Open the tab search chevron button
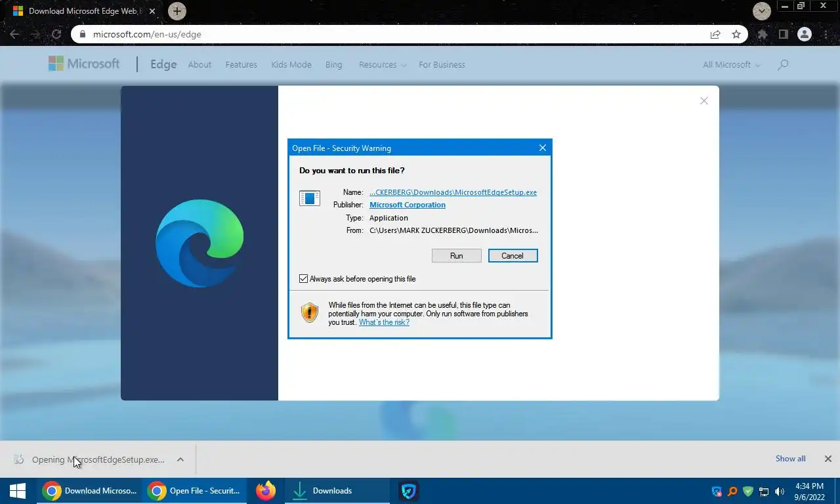 coord(762,11)
